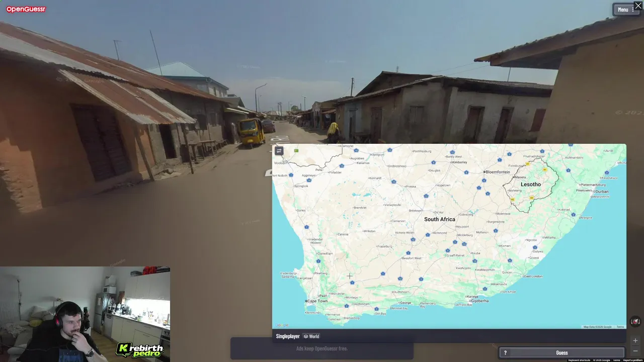
Task: Zoom out Street View with minus
Action: click(x=635, y=350)
